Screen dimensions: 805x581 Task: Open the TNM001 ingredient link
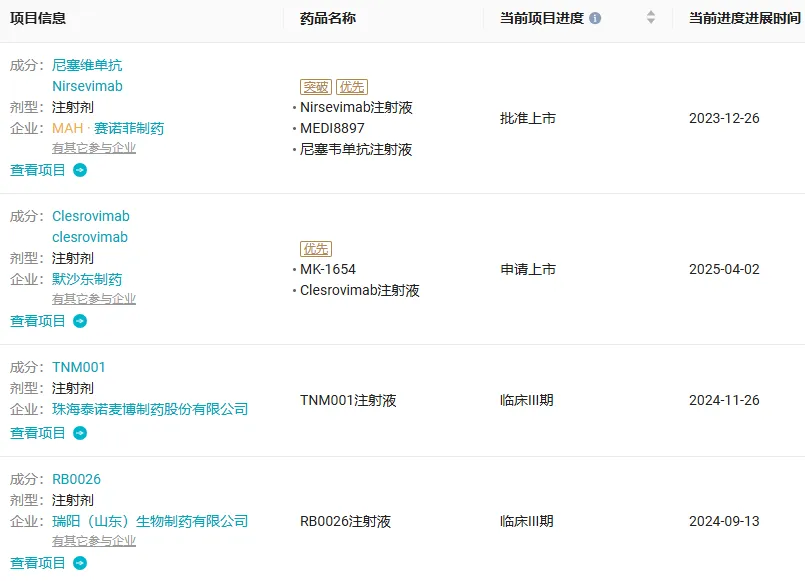click(79, 367)
